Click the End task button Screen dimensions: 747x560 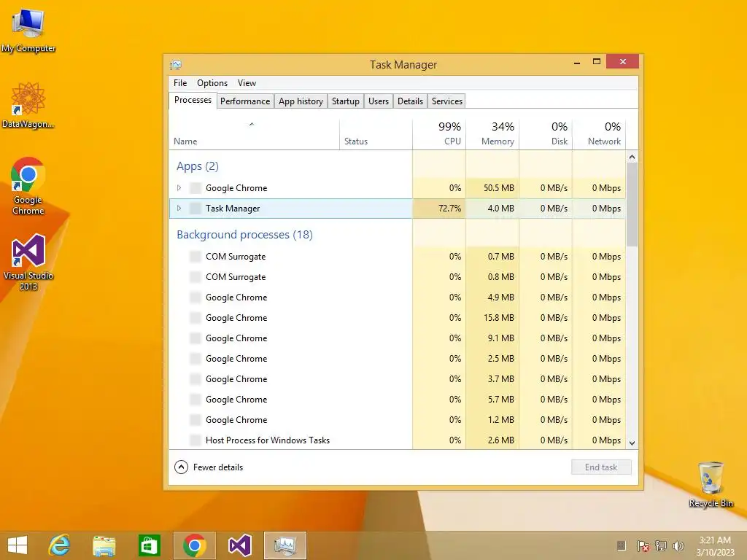(601, 467)
